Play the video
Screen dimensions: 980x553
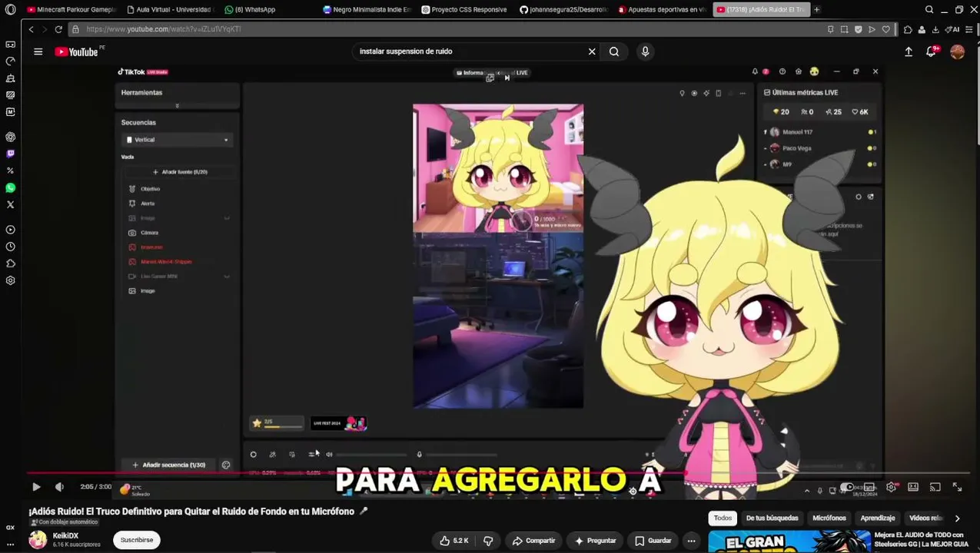[36, 487]
